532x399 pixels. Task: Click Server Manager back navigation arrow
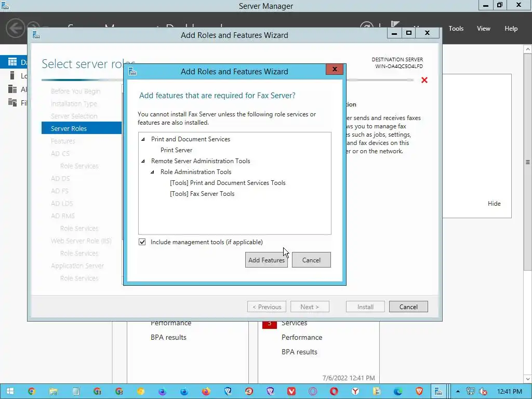15,28
